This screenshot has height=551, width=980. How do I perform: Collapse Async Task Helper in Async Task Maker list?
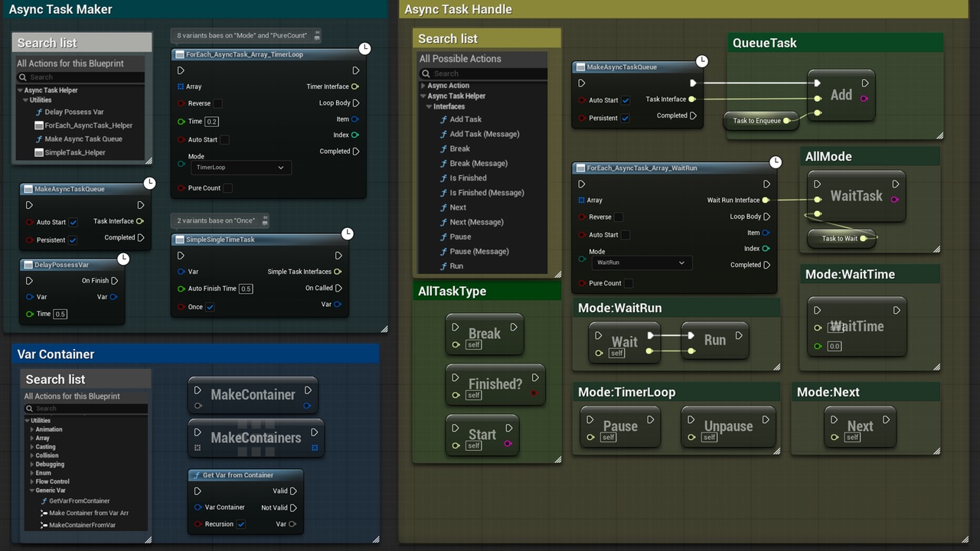19,91
